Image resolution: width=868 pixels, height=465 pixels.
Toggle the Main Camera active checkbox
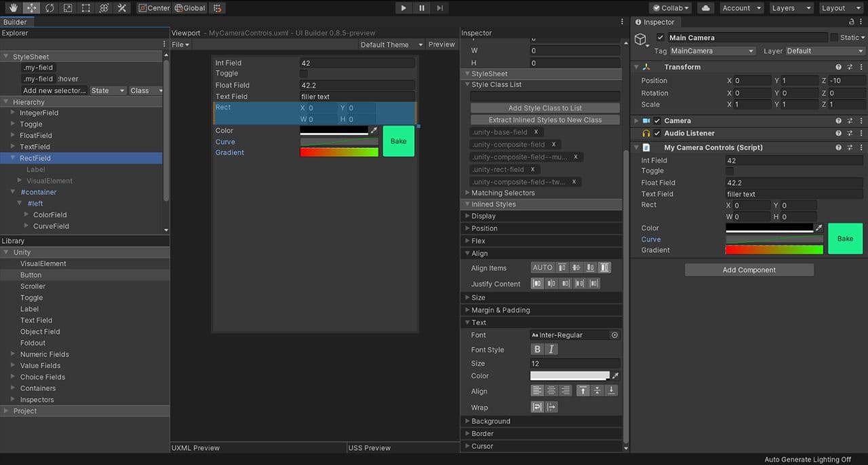click(660, 38)
